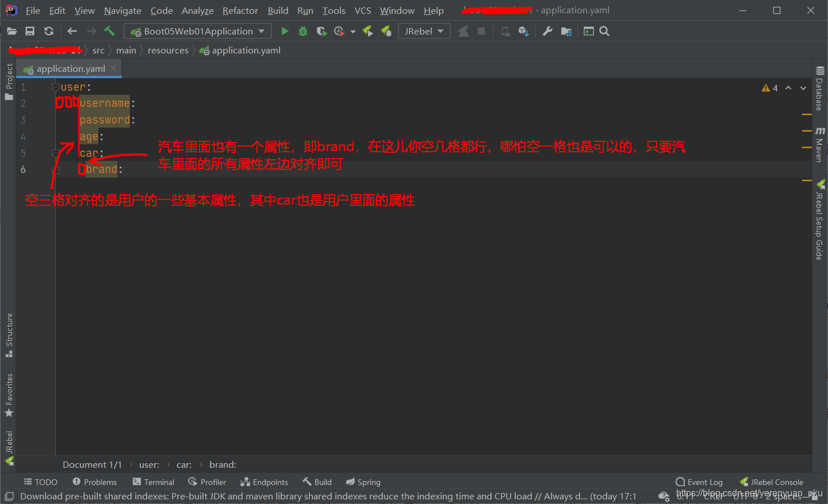Click main in the breadcrumb path

[126, 51]
